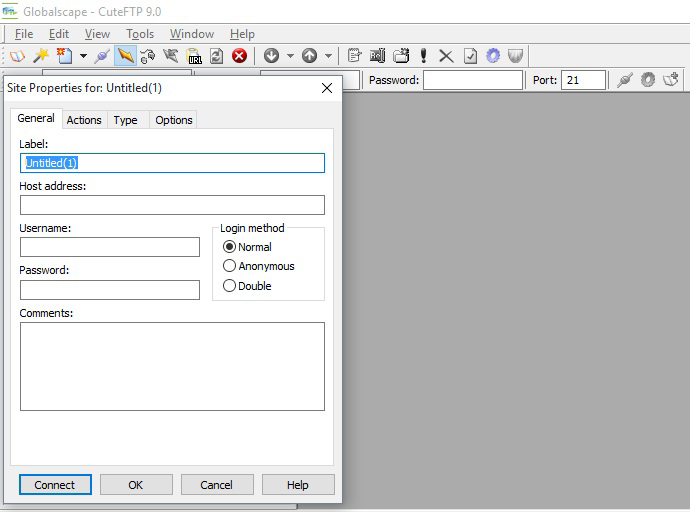The height and width of the screenshot is (512, 690).
Task: Open the Tools menu
Action: click(140, 34)
